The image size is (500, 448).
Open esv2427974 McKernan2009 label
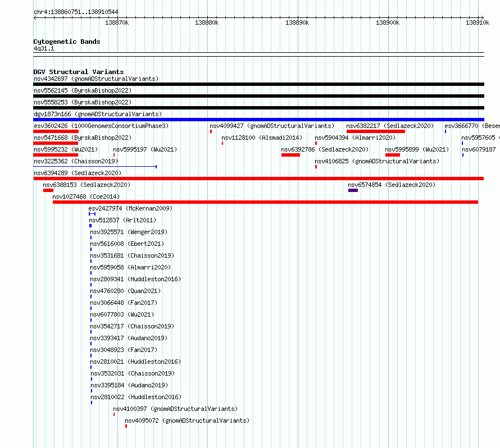click(x=130, y=208)
